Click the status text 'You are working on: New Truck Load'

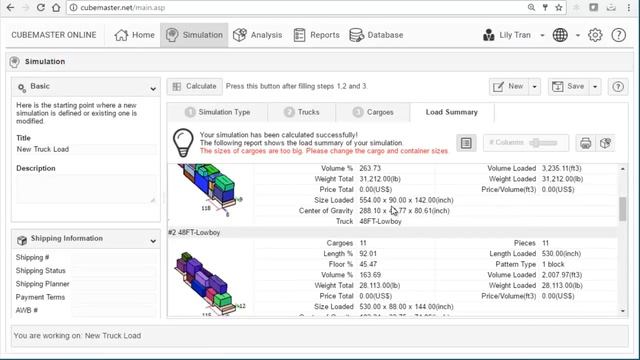coord(77,336)
